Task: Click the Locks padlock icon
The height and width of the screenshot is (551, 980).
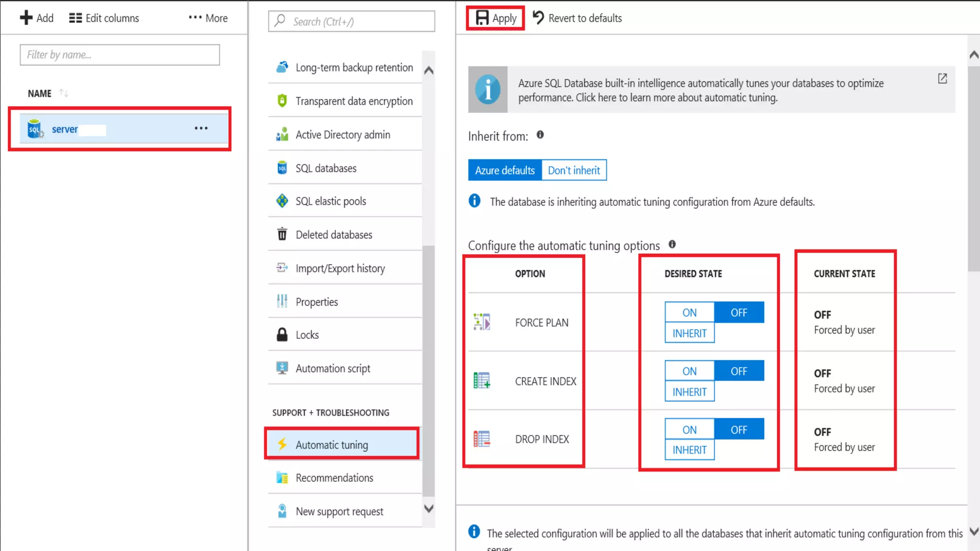Action: (282, 334)
